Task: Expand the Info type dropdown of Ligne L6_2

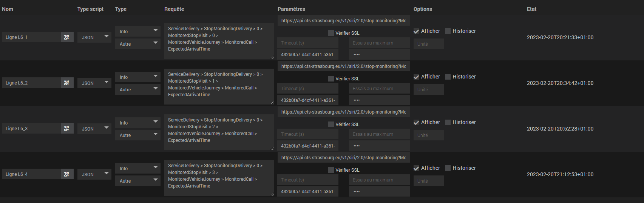Action: (x=137, y=77)
